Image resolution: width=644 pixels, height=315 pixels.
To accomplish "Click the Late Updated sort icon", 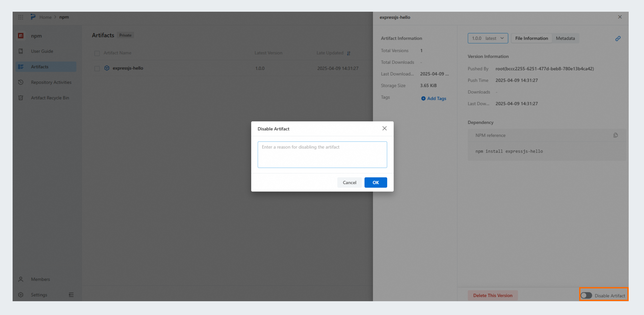I will pyautogui.click(x=349, y=53).
